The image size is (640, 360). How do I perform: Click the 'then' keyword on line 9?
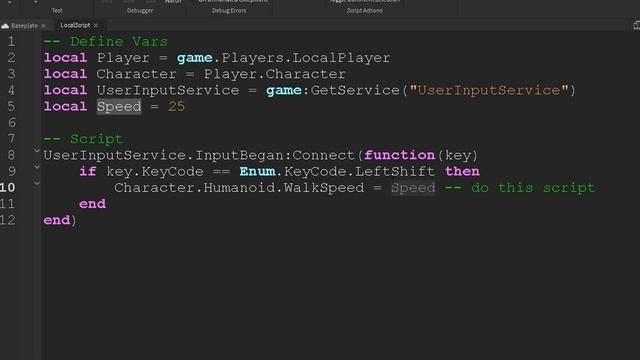(462, 171)
